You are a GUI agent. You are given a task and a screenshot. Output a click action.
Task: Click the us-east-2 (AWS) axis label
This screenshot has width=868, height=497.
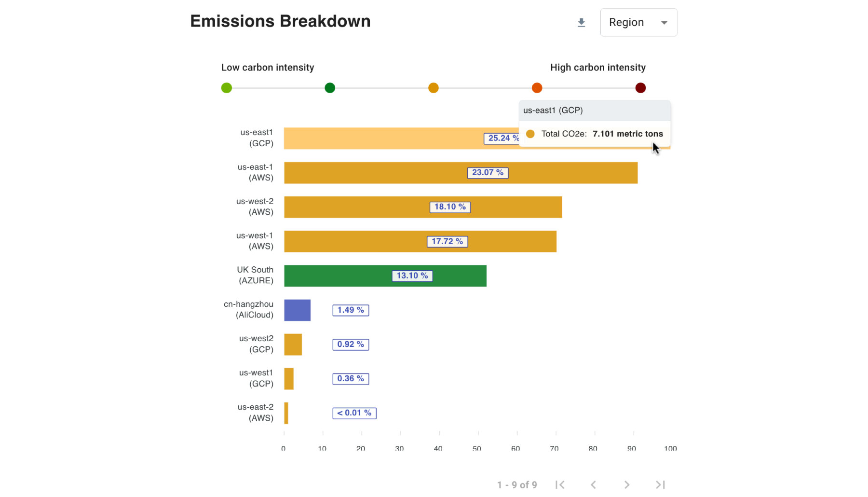(255, 413)
